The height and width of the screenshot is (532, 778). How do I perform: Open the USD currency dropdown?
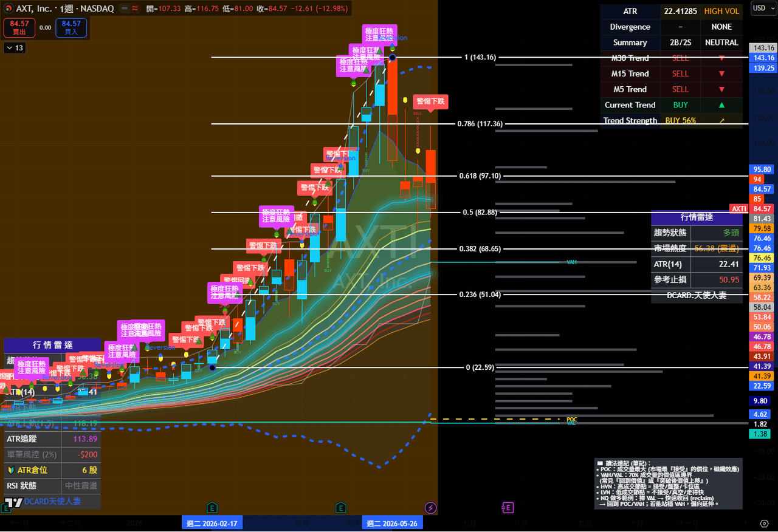[x=763, y=8]
